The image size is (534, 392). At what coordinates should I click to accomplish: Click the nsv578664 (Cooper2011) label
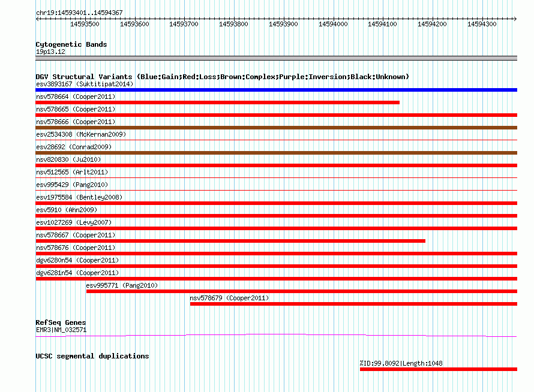click(76, 97)
